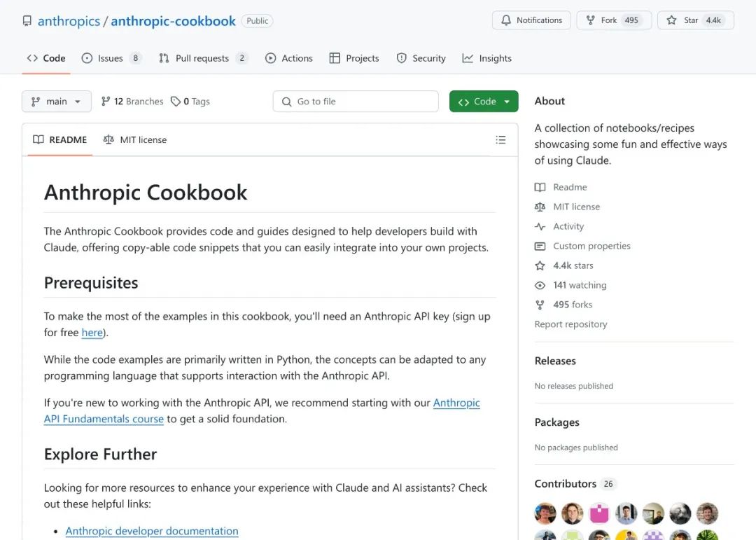
Task: Click the fork icon in Fork button
Action: 590,20
